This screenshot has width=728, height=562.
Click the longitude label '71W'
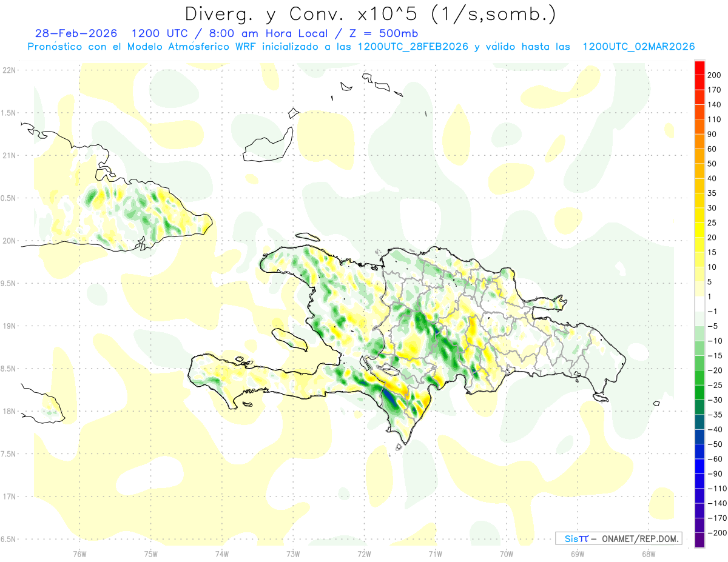435,554
